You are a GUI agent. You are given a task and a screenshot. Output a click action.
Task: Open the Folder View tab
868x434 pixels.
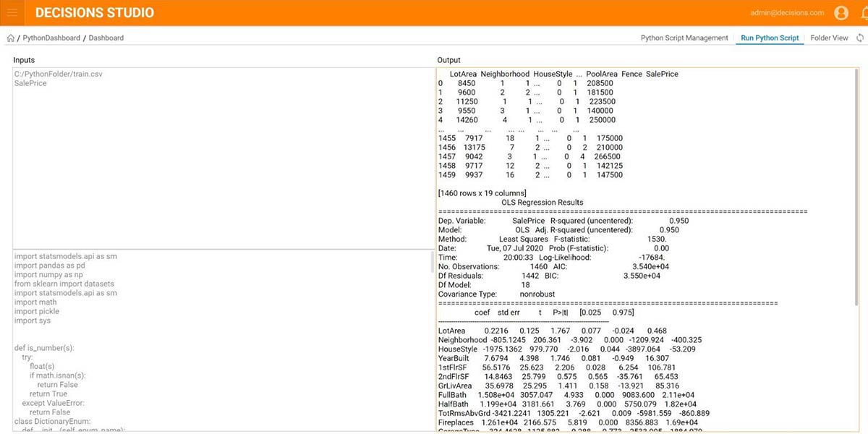coord(829,38)
